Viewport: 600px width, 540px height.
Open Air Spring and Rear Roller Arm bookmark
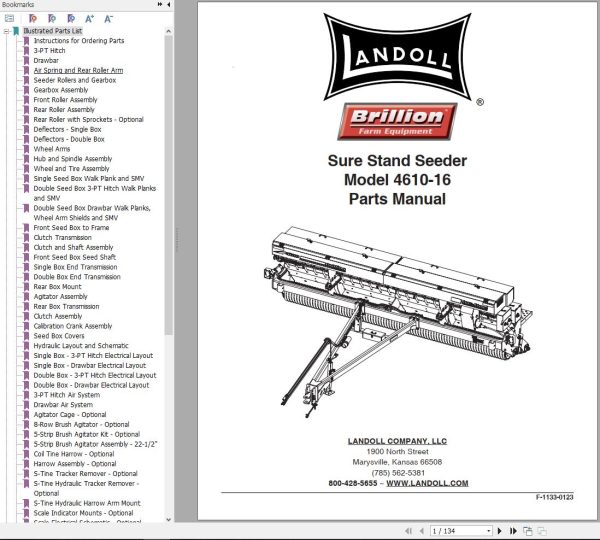78,70
